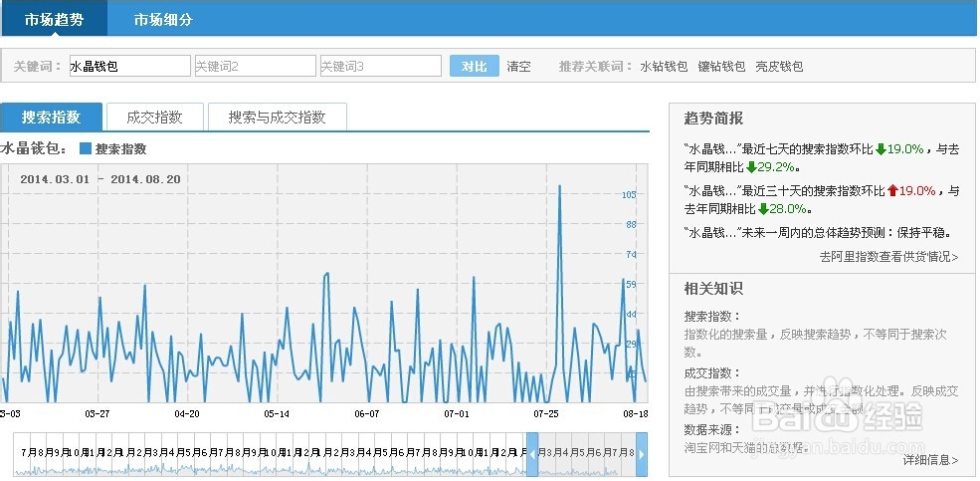The width and height of the screenshot is (980, 481).
Task: Click x-axis label 05-14
Action: pos(277,413)
